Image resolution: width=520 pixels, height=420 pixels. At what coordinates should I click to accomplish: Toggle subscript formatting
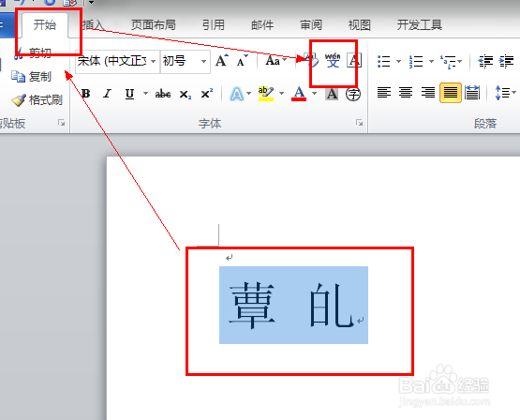[186, 95]
